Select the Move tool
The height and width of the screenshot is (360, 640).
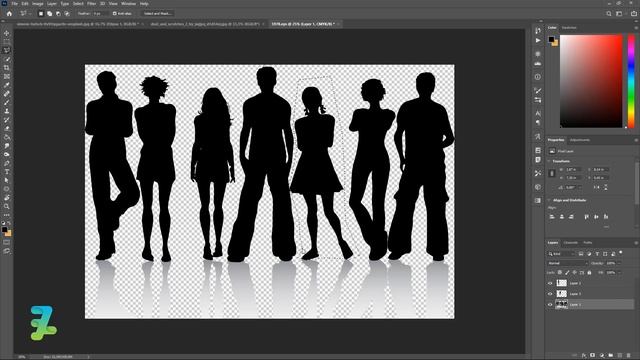click(x=7, y=33)
